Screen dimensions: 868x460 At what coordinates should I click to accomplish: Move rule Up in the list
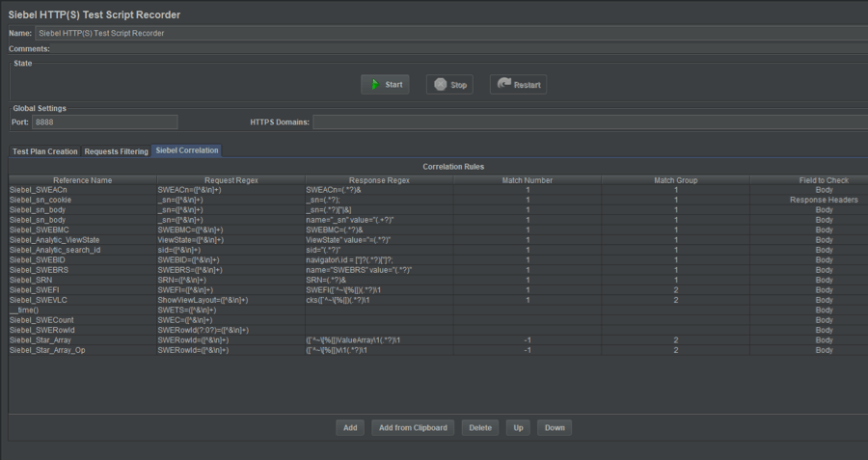pos(518,427)
